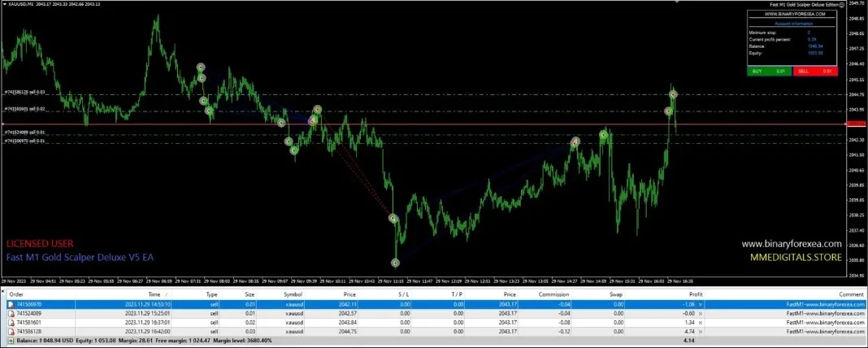Select open time 2023.11.29 16:42:00
Viewport: 868px width, 348px height.
pos(147,331)
